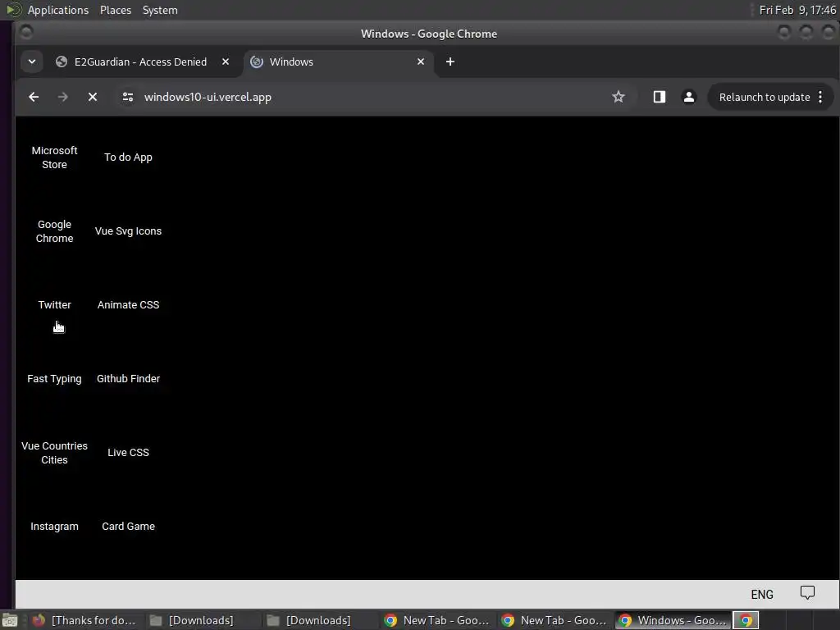Open the tab search dropdown
This screenshot has height=630, width=840.
[32, 62]
